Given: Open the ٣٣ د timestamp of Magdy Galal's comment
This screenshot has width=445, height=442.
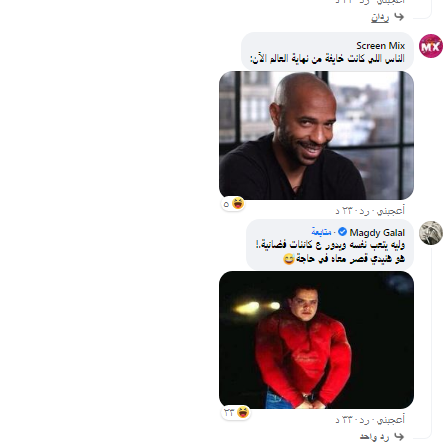Looking at the screenshot, I should click(x=343, y=420).
